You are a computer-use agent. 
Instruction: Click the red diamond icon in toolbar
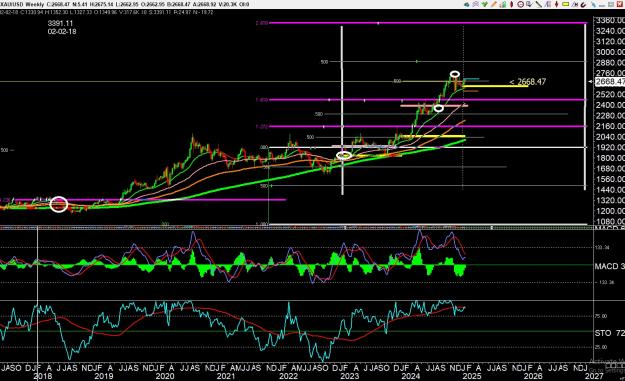point(511,4)
